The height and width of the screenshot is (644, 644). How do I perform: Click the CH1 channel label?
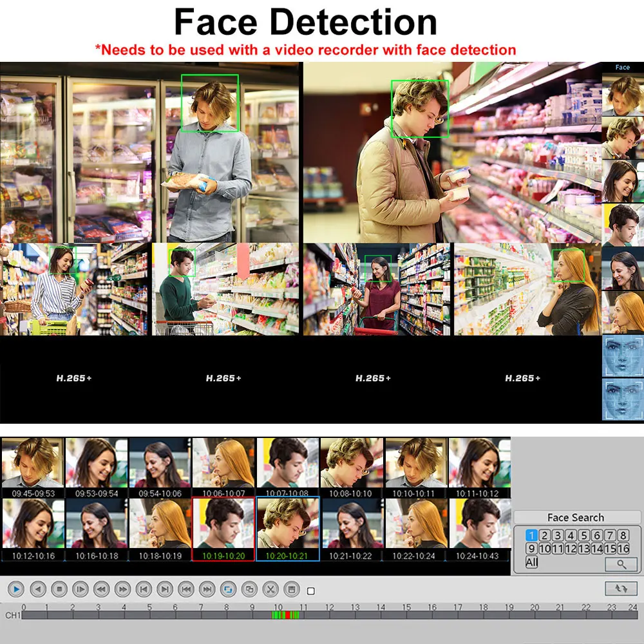point(12,615)
